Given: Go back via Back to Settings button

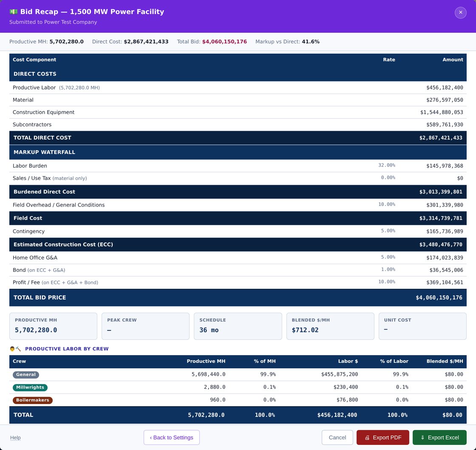Looking at the screenshot, I should [x=172, y=438].
